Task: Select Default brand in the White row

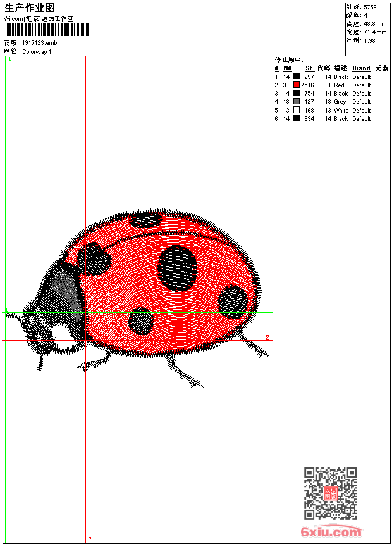Action: pos(362,111)
